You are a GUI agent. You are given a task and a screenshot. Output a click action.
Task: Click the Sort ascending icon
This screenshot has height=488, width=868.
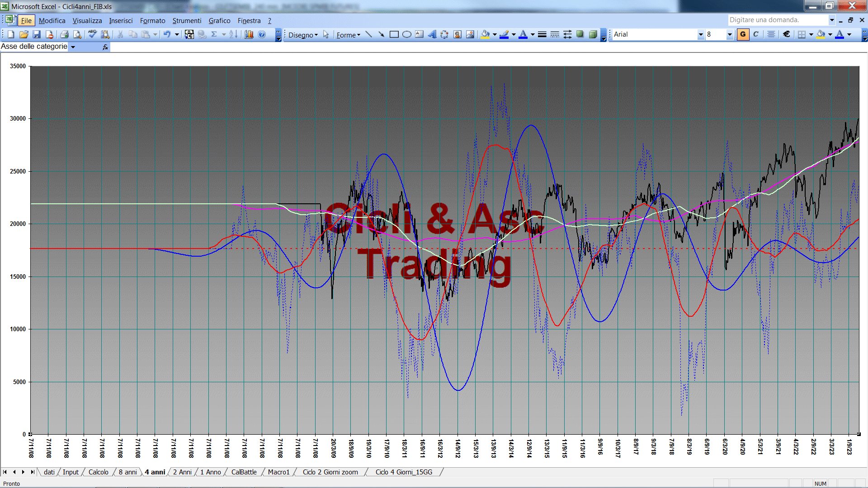(234, 34)
